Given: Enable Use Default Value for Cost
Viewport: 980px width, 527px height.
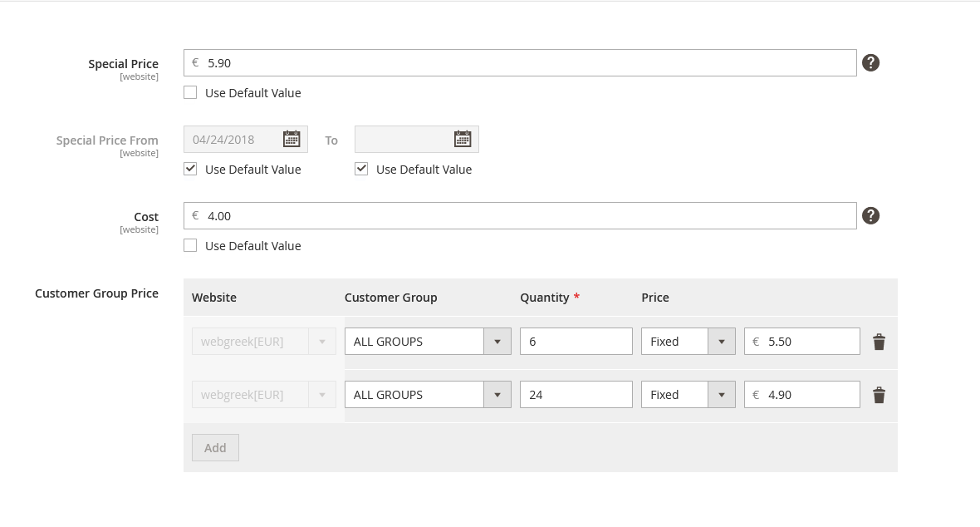Looking at the screenshot, I should 189,244.
